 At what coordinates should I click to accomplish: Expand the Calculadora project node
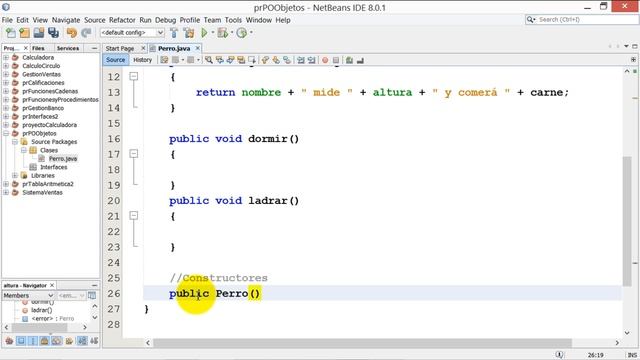coord(6,58)
